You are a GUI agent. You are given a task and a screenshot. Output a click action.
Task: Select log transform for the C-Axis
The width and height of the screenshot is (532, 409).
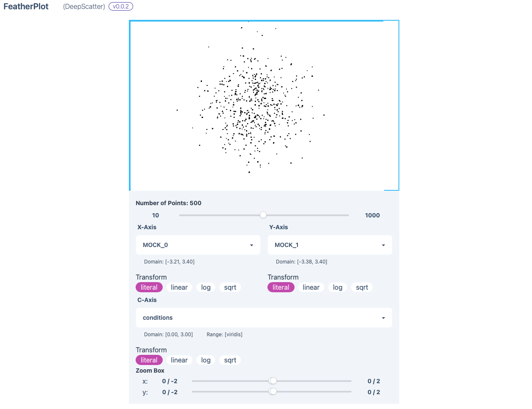click(206, 360)
